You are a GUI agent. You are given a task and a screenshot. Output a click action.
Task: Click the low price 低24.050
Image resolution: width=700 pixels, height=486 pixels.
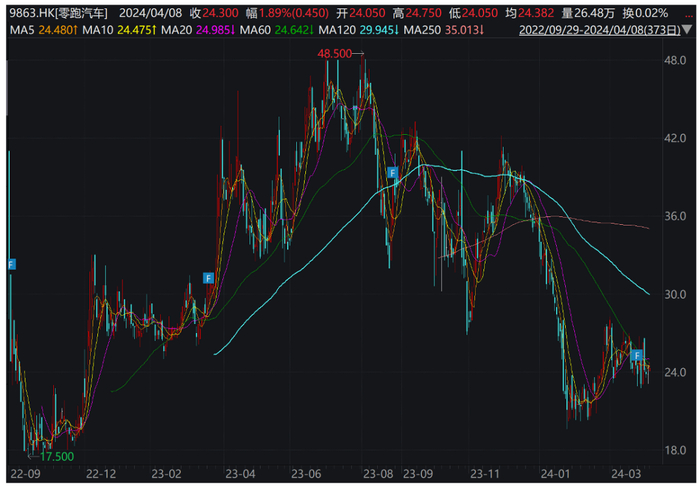(473, 13)
